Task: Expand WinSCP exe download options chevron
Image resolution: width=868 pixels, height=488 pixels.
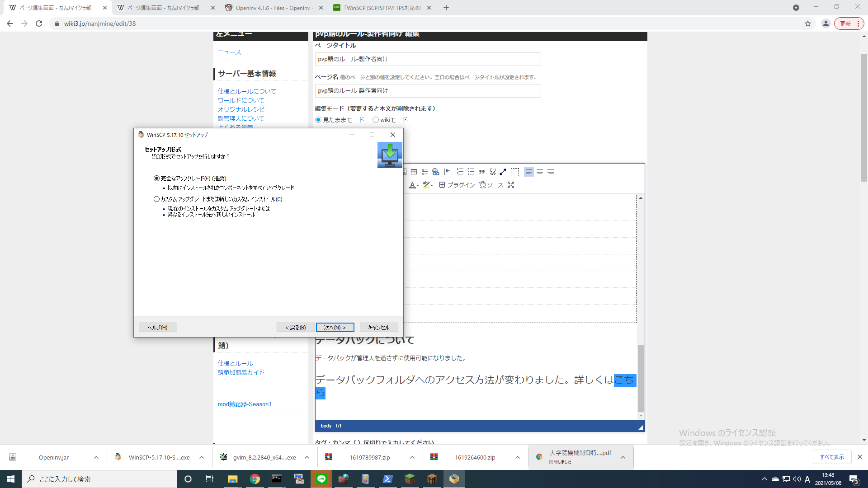Action: pyautogui.click(x=202, y=457)
